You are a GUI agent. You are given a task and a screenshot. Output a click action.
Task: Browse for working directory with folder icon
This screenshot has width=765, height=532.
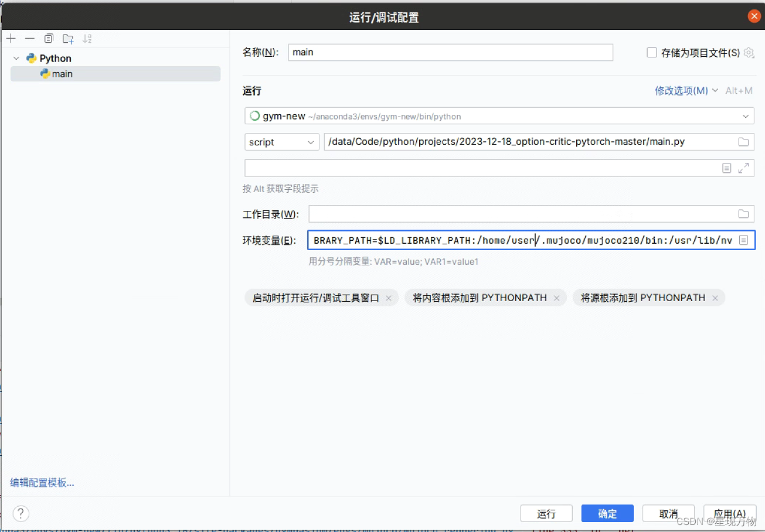(x=743, y=214)
